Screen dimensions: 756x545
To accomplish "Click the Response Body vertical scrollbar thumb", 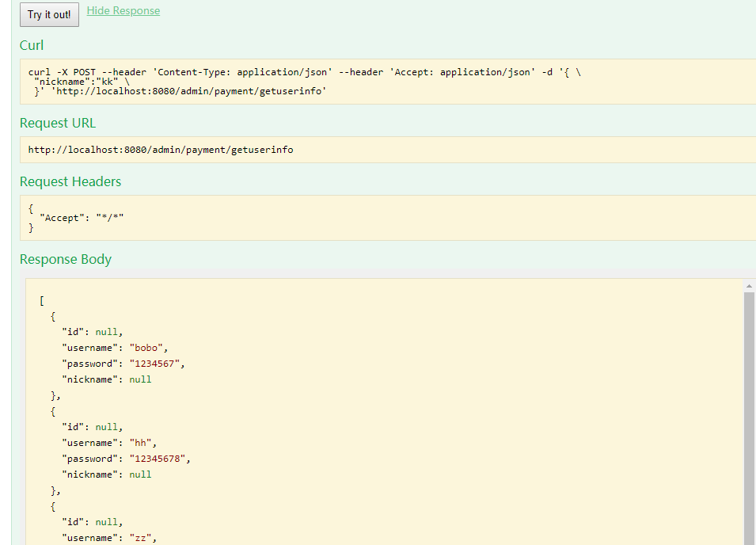I will (749, 418).
